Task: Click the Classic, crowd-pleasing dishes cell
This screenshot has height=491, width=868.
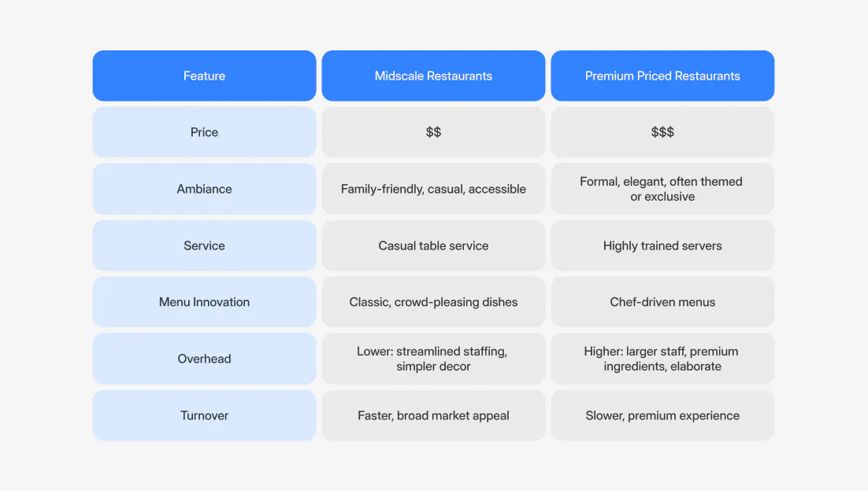Action: 433,302
